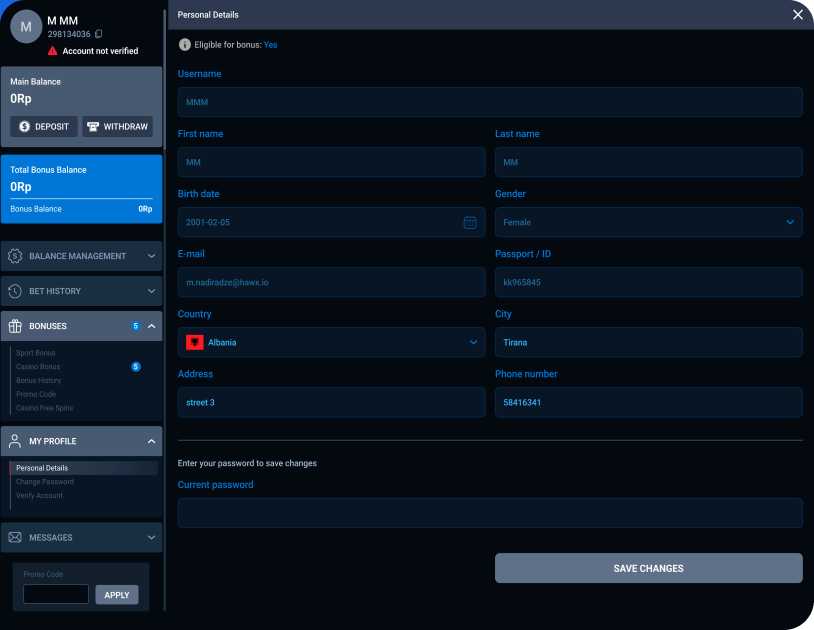Click the Albania flag icon
This screenshot has height=630, width=814.
[x=195, y=342]
